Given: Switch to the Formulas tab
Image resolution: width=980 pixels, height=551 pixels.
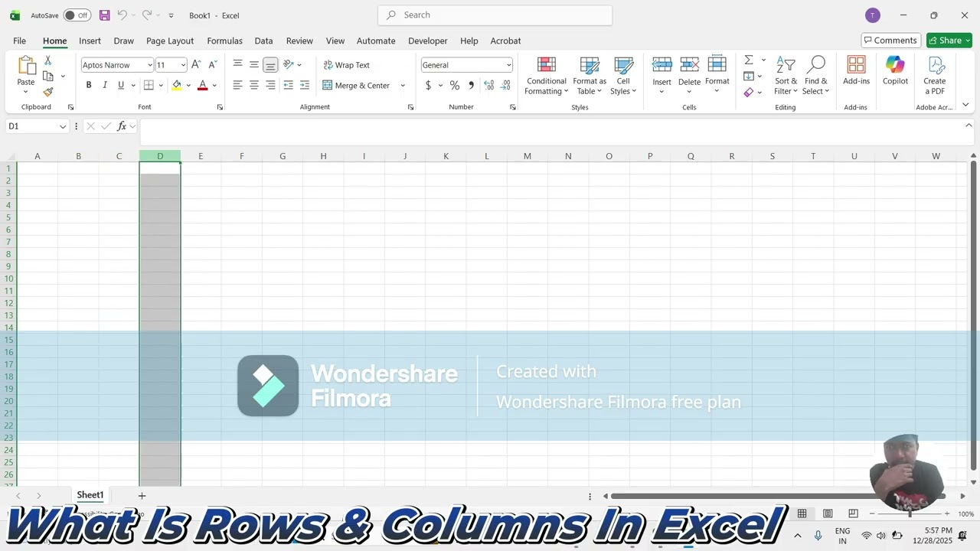Looking at the screenshot, I should point(224,41).
